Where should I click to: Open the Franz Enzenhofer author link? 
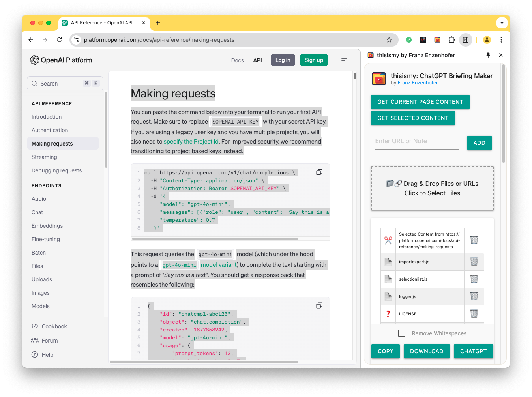click(x=418, y=83)
